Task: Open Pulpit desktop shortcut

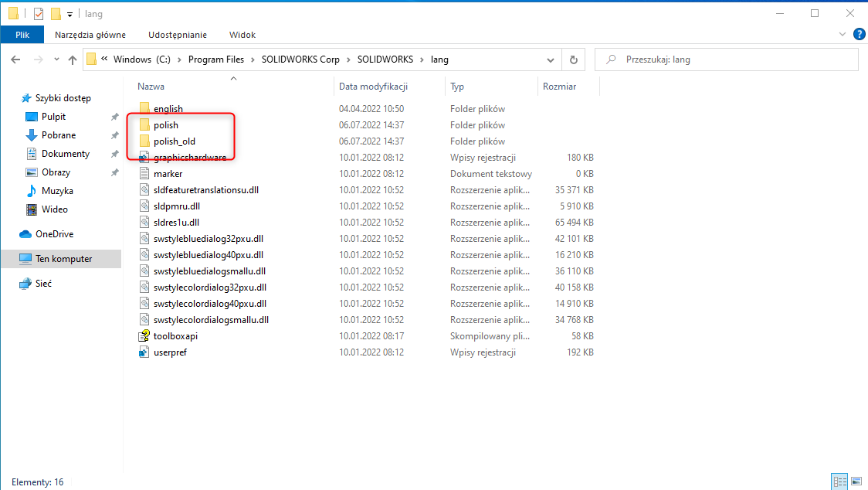Action: 53,117
